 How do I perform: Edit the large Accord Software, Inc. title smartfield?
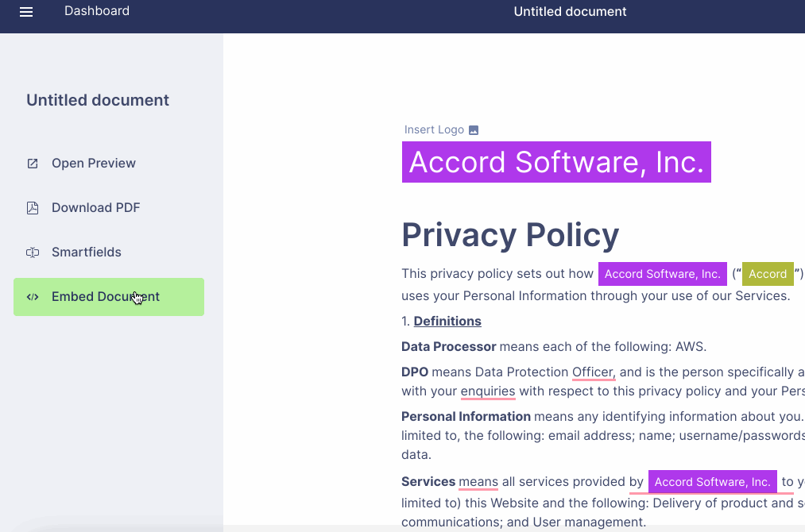tap(556, 162)
